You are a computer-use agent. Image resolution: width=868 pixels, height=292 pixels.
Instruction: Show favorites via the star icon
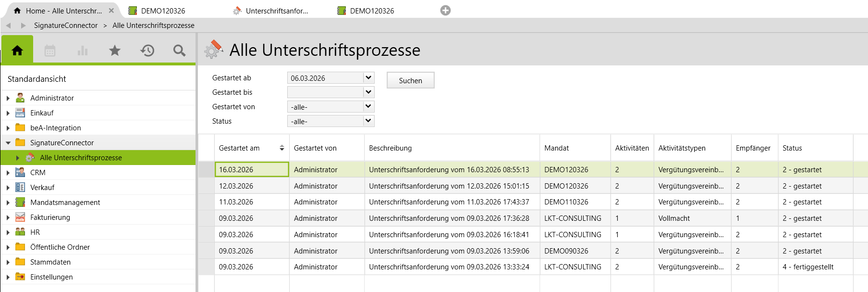pyautogui.click(x=115, y=51)
